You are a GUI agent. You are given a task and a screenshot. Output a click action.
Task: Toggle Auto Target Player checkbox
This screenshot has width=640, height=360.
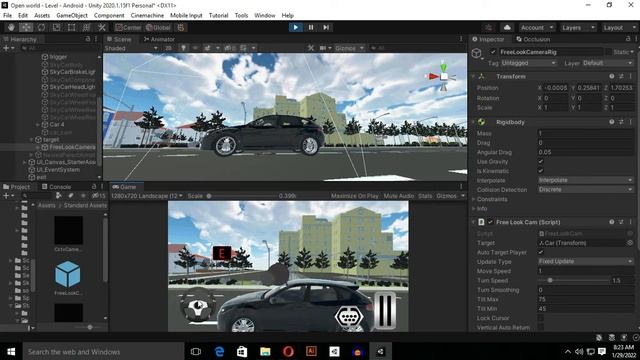coord(540,252)
